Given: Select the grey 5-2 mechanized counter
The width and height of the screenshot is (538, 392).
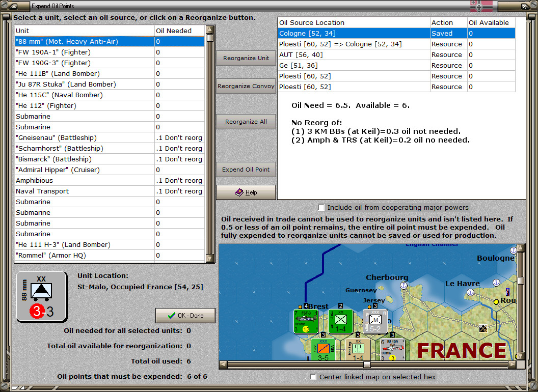Looking at the screenshot, I should [375, 321].
